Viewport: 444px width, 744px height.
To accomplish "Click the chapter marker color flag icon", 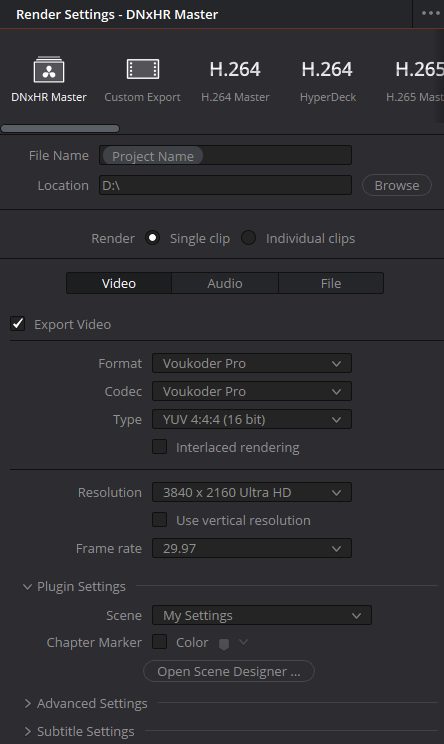I will pyautogui.click(x=224, y=643).
